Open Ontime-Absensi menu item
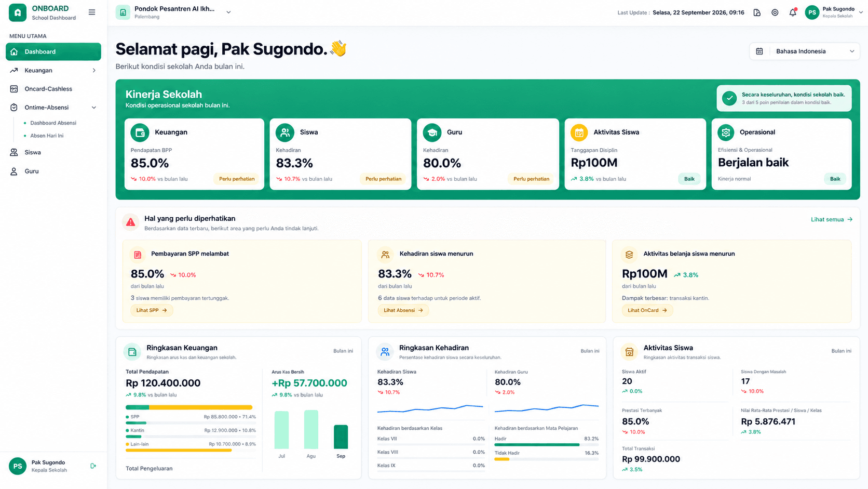Viewport: 868px width, 489px height. [x=53, y=108]
